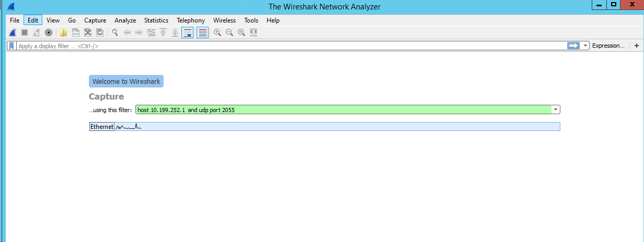Open the Go menu
The height and width of the screenshot is (242, 644).
click(72, 20)
